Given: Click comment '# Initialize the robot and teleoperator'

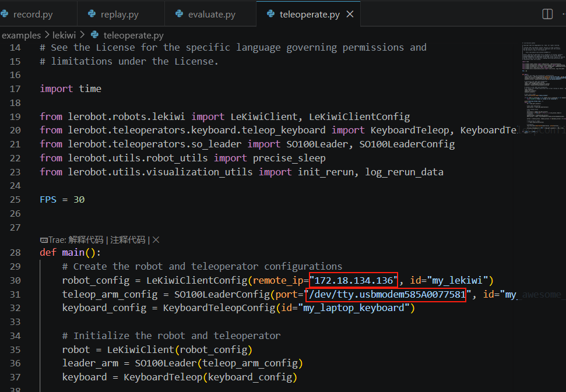Looking at the screenshot, I should coord(171,336).
